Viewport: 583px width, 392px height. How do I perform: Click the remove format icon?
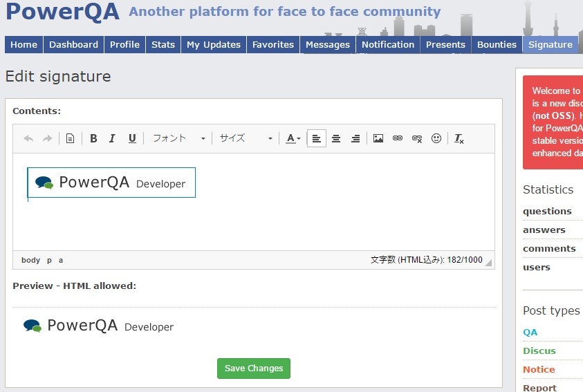point(459,138)
